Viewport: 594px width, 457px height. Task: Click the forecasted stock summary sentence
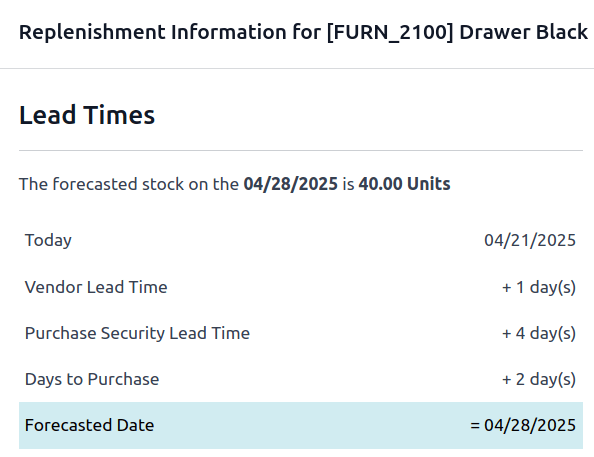click(x=235, y=184)
